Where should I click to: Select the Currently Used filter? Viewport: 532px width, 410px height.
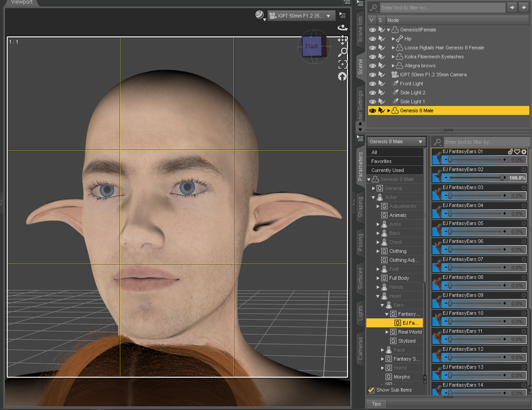click(x=387, y=170)
